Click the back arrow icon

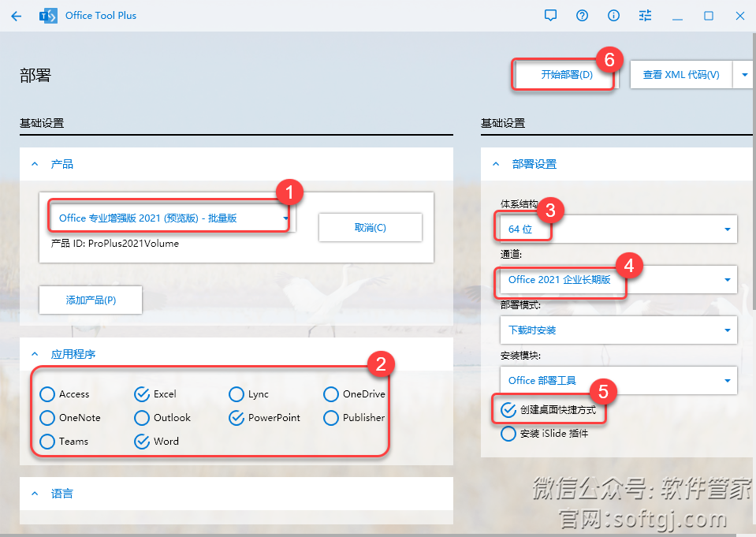click(17, 16)
